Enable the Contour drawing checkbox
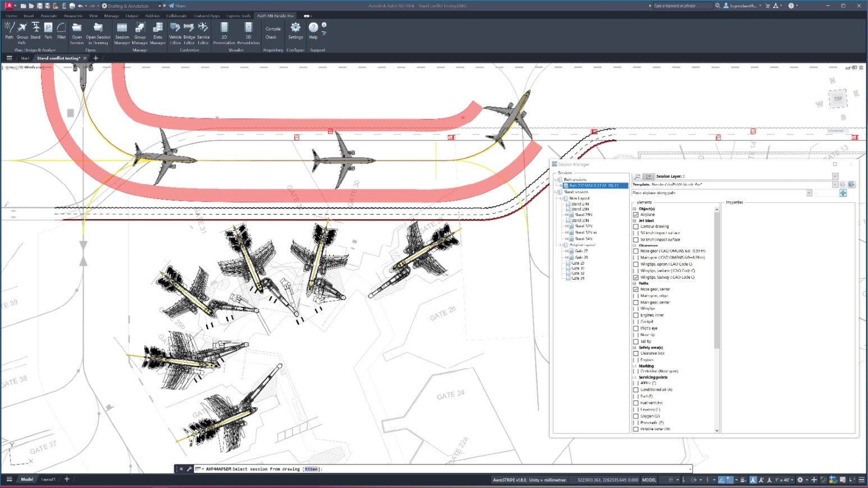 tap(636, 227)
